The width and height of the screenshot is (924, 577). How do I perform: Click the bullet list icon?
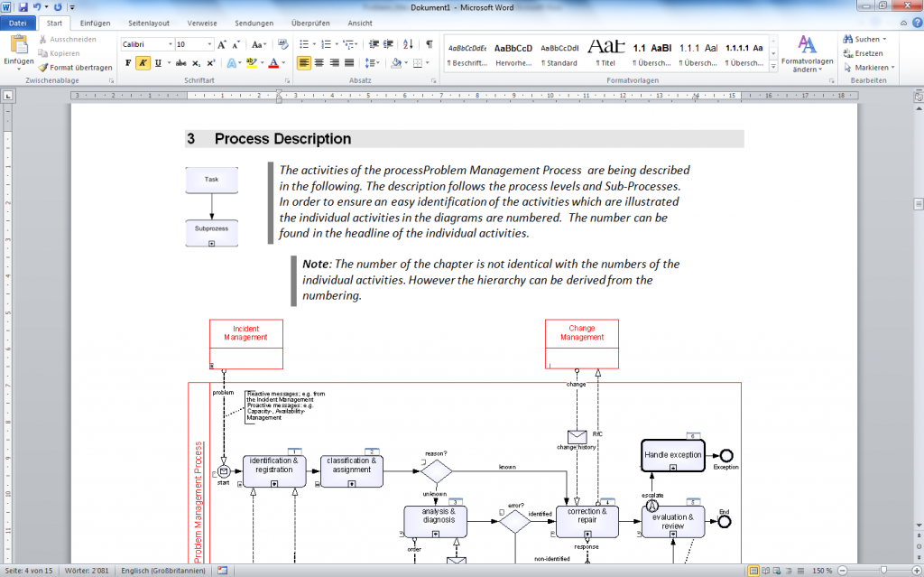coord(304,44)
